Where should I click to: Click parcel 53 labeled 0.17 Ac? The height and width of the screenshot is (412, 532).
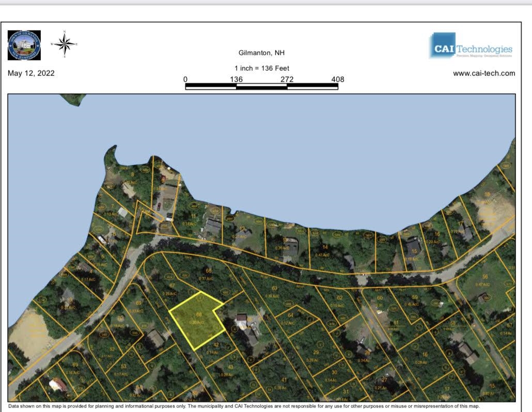(123, 369)
